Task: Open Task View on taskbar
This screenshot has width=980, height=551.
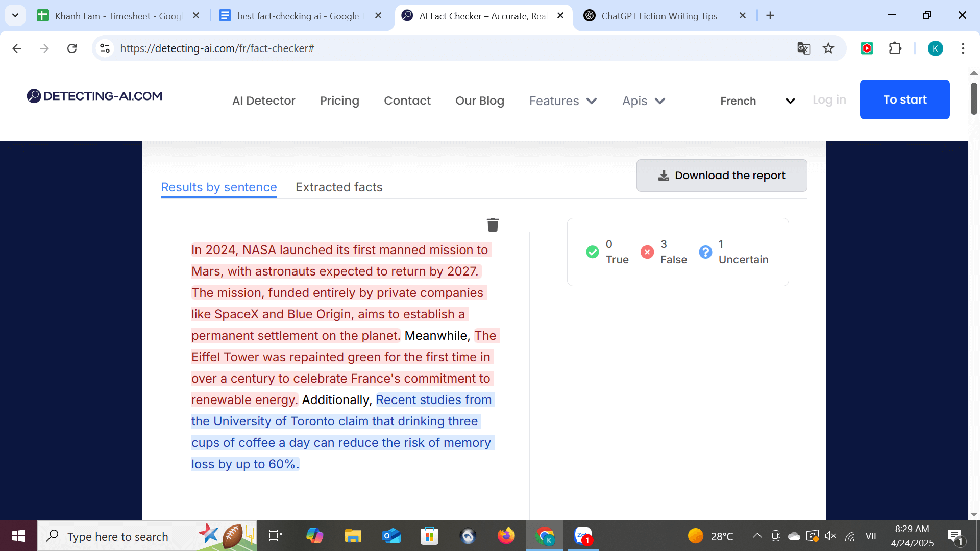Action: pyautogui.click(x=276, y=536)
